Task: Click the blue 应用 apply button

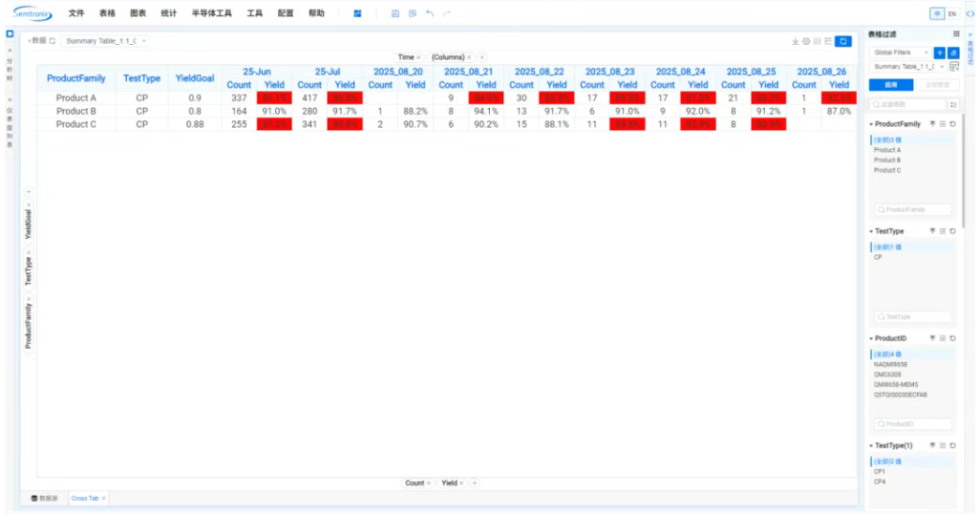Action: coord(887,85)
